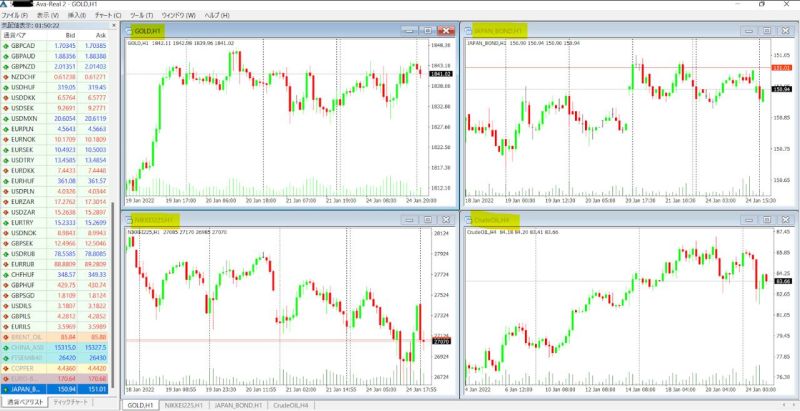
Task: Open the チャート (C) menu
Action: pyautogui.click(x=108, y=15)
